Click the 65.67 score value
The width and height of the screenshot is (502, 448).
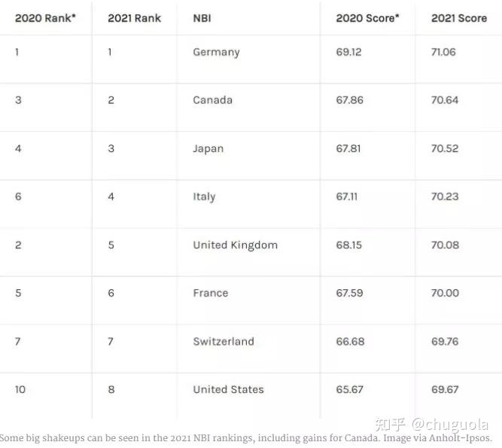[350, 389]
